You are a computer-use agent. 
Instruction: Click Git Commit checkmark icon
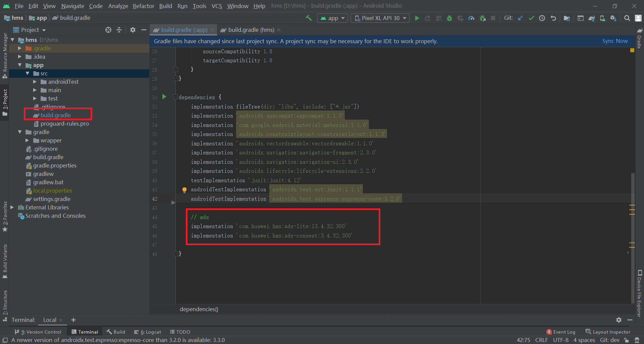tap(531, 18)
